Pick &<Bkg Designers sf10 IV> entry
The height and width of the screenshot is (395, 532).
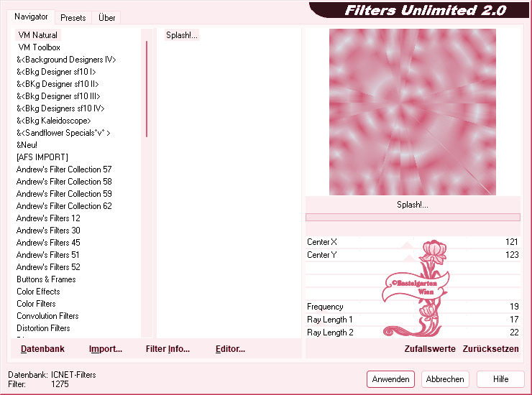tap(60, 108)
